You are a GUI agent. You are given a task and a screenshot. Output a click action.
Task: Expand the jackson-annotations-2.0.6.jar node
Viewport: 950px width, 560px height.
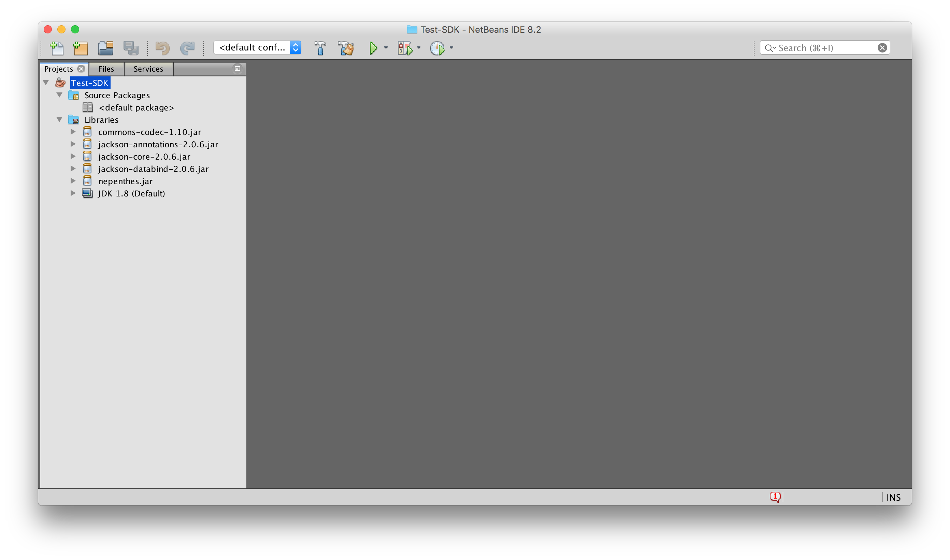coord(73,144)
